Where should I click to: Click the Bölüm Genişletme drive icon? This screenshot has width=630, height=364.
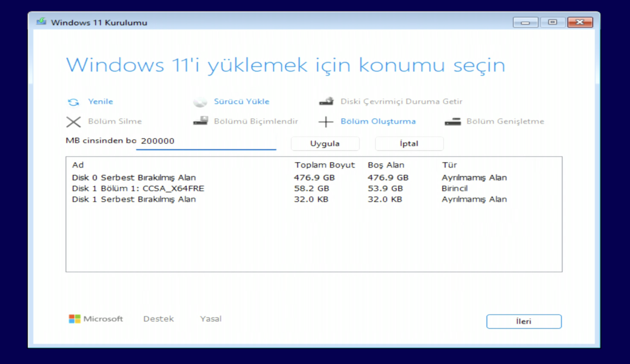(x=452, y=121)
